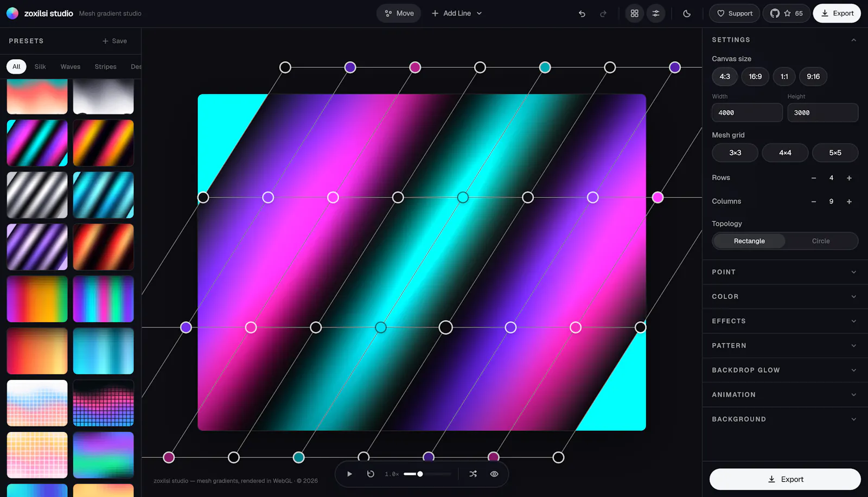The height and width of the screenshot is (497, 868).
Task: Play the gradient animation
Action: pyautogui.click(x=349, y=474)
